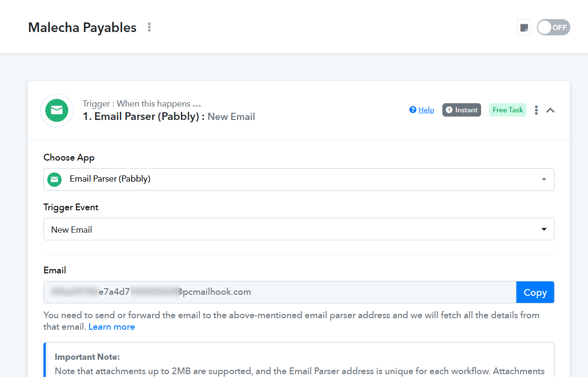Open the Help link

point(426,110)
